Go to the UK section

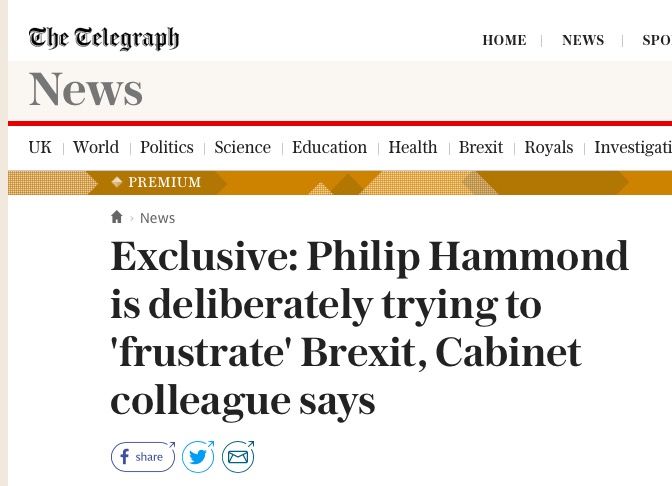tap(40, 147)
